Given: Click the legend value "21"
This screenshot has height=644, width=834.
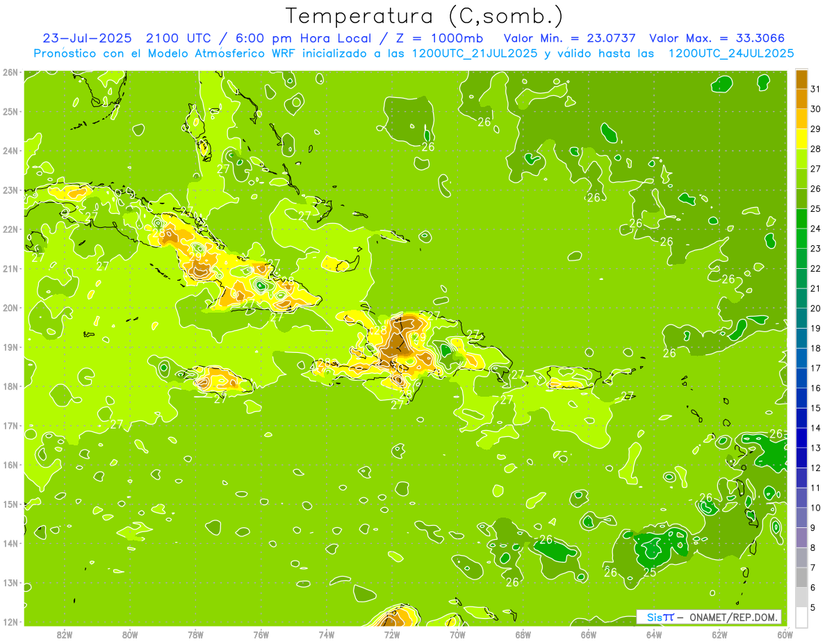Looking at the screenshot, I should coord(815,288).
